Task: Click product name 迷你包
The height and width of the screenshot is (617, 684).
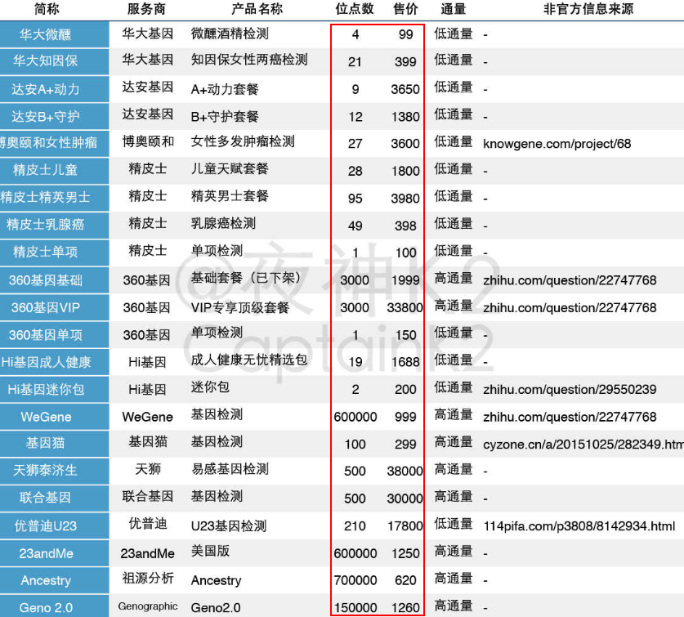Action: [x=210, y=387]
